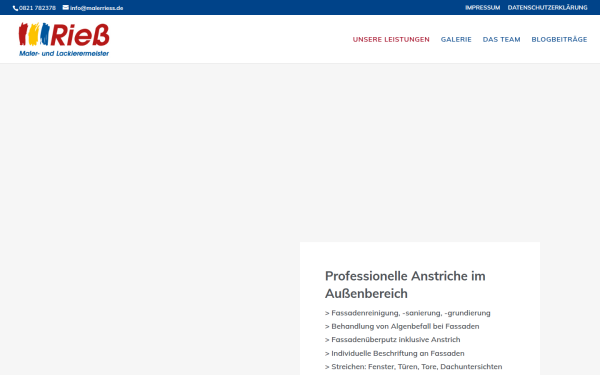Select the Behandlung von Algenbefall line
The width and height of the screenshot is (600, 375).
point(402,326)
